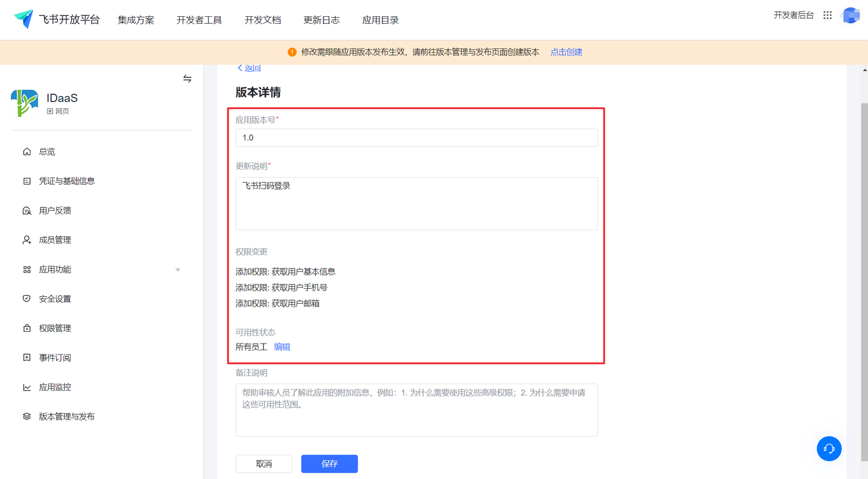Open 集成方案 in top navigation

(136, 20)
